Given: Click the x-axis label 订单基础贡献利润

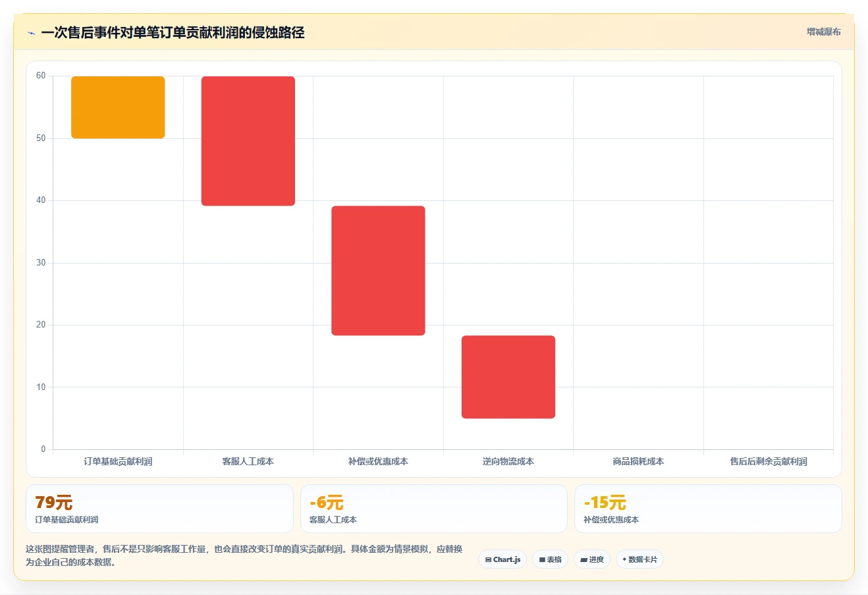Looking at the screenshot, I should point(118,461).
